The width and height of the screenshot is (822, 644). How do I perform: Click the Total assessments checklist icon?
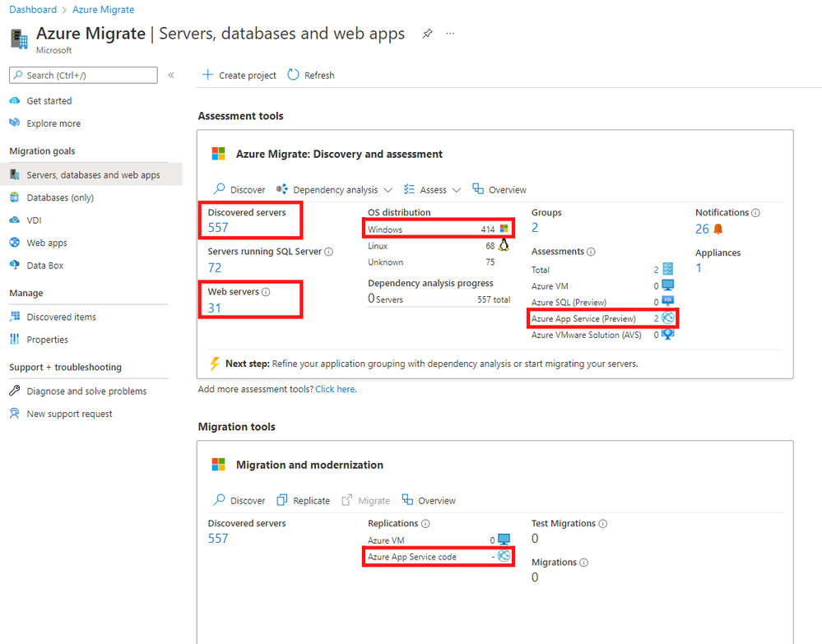(668, 269)
